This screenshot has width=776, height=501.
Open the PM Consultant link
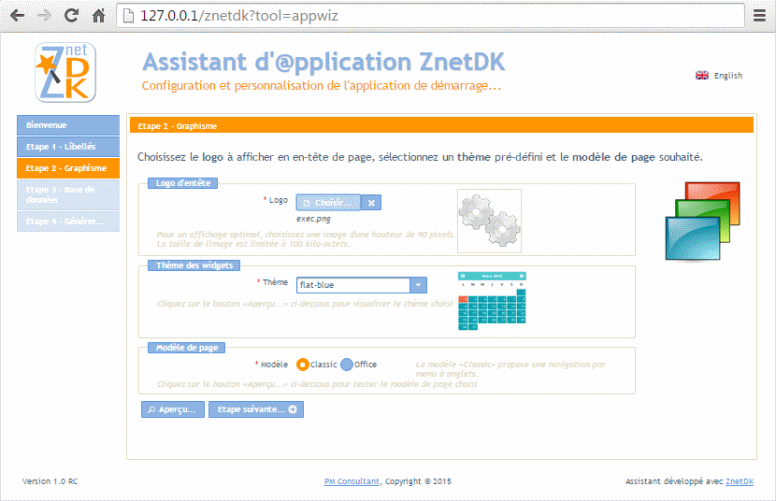pos(352,481)
